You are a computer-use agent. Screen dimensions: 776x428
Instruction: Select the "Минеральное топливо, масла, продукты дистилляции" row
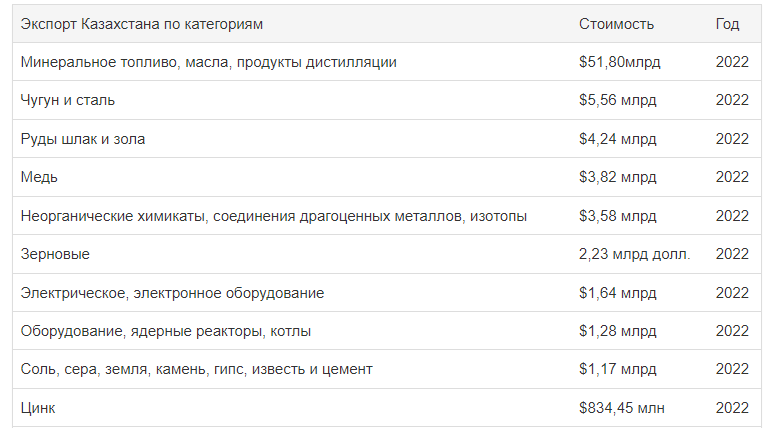click(387, 62)
